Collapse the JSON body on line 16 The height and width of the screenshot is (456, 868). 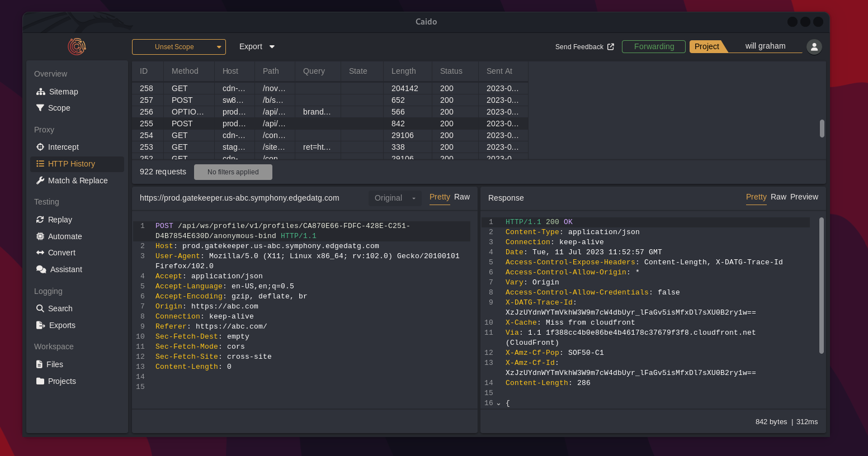coord(498,403)
